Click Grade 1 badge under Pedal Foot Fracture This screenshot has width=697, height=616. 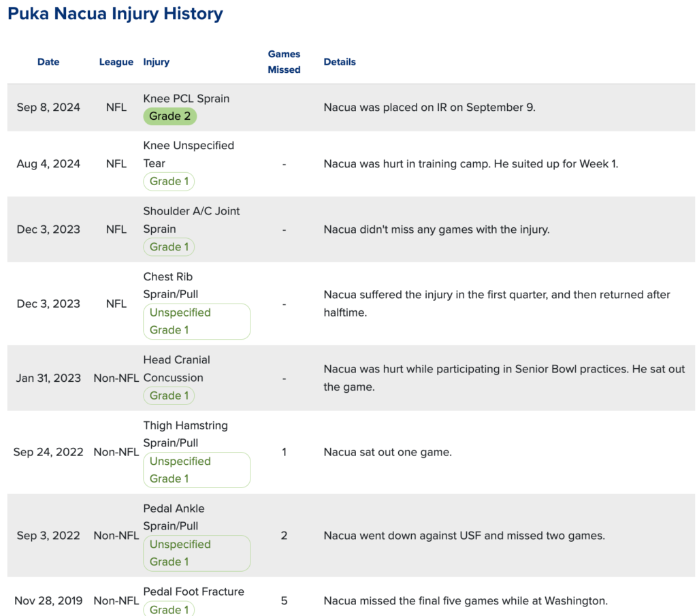click(169, 609)
